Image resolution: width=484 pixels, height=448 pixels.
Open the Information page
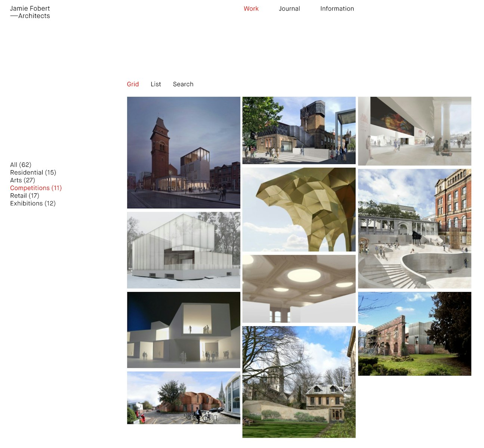pyautogui.click(x=337, y=9)
